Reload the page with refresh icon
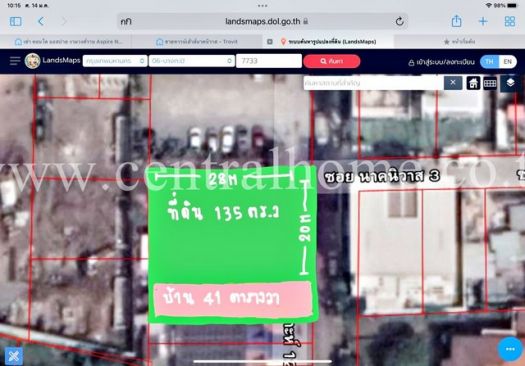This screenshot has height=366, width=525. tap(399, 22)
